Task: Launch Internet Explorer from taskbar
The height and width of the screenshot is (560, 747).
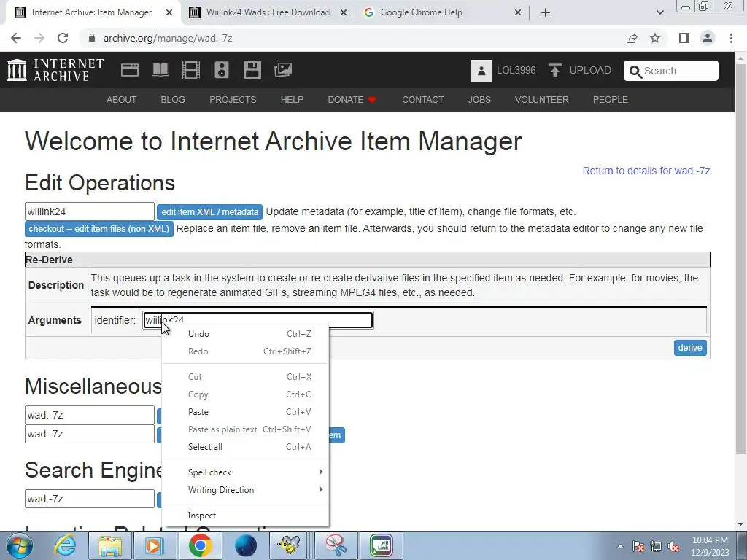Action: [x=65, y=545]
